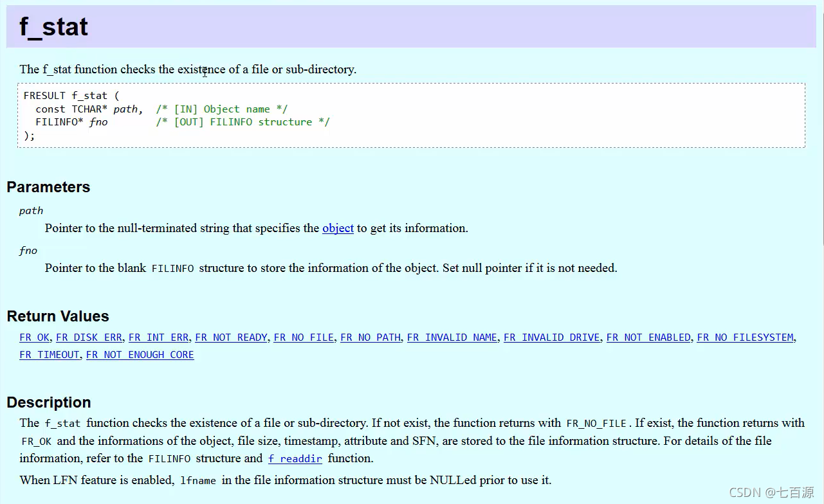Click the 'lfname' word in LFN note

pos(198,480)
